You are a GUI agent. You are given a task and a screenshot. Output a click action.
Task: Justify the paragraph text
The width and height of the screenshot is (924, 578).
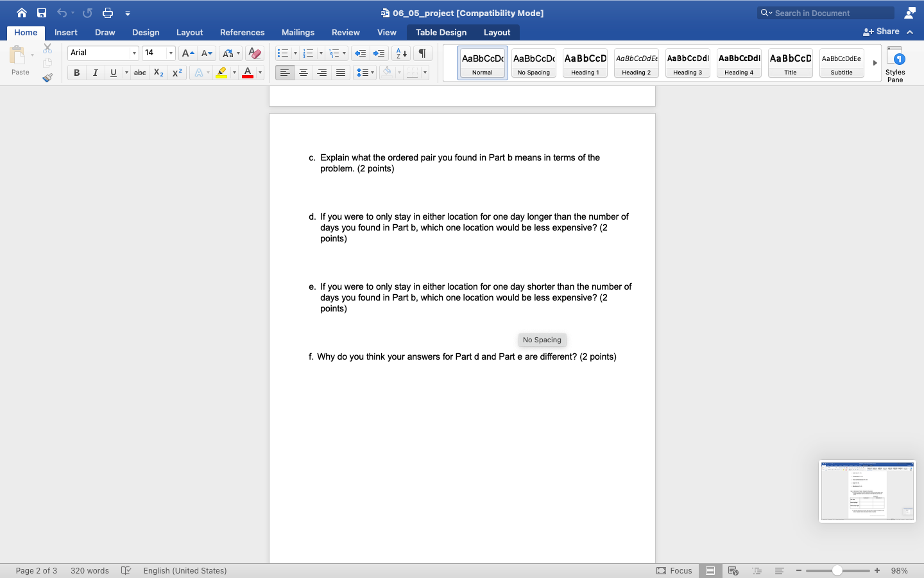[341, 73]
